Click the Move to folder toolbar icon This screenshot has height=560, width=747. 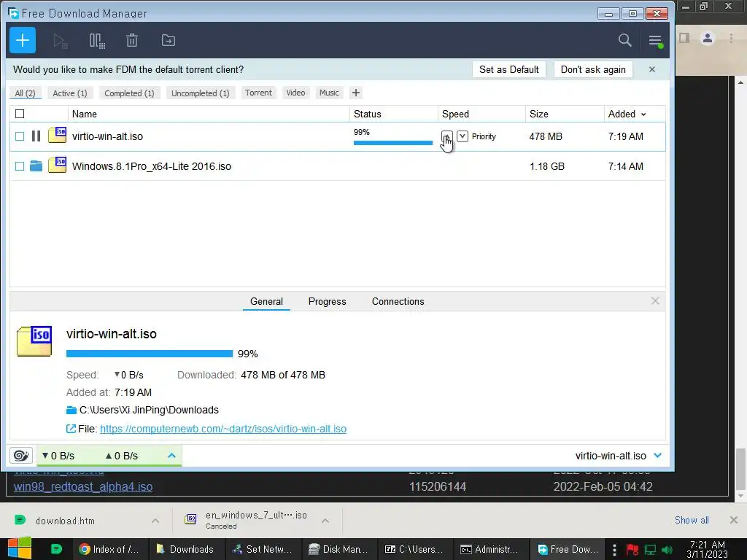[169, 41]
